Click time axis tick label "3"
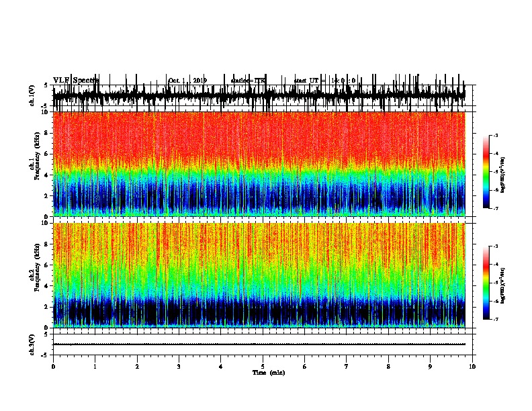 click(179, 367)
